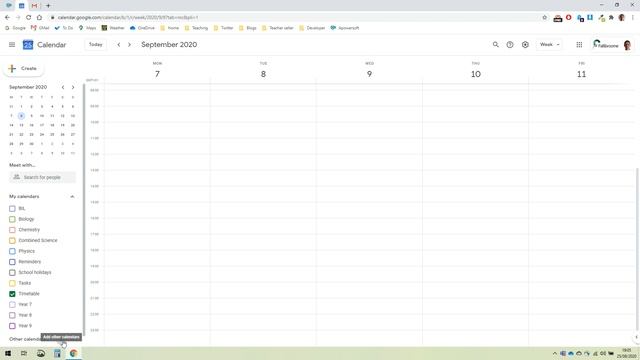
Task: Toggle the Reminders calendar checkbox
Action: pos(12,262)
